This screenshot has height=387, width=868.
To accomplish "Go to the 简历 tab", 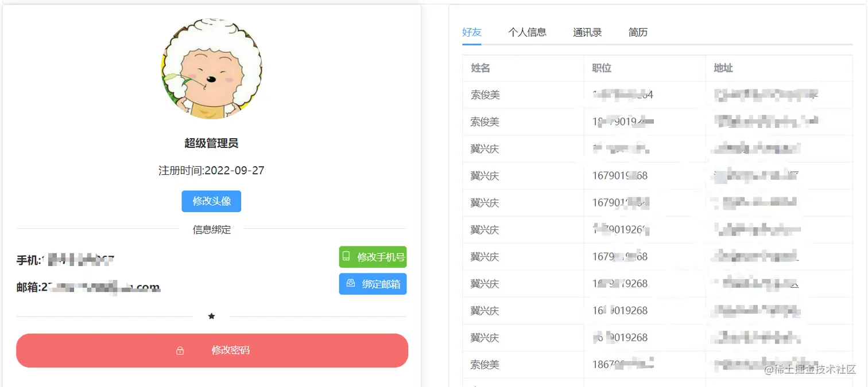I will coord(638,32).
